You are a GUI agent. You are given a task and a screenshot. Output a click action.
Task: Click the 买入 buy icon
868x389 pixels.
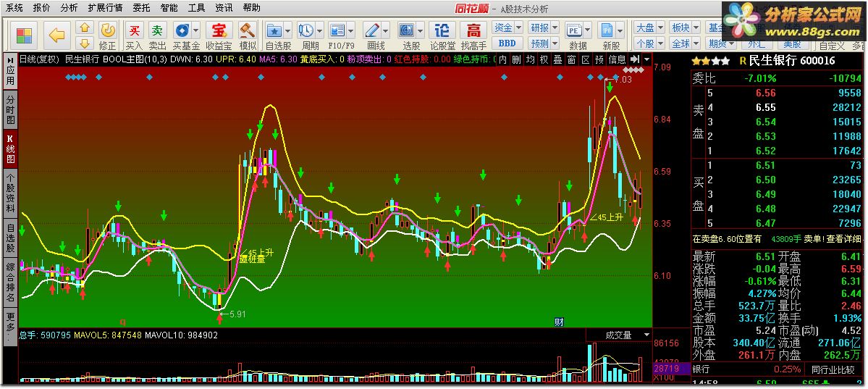click(x=134, y=30)
